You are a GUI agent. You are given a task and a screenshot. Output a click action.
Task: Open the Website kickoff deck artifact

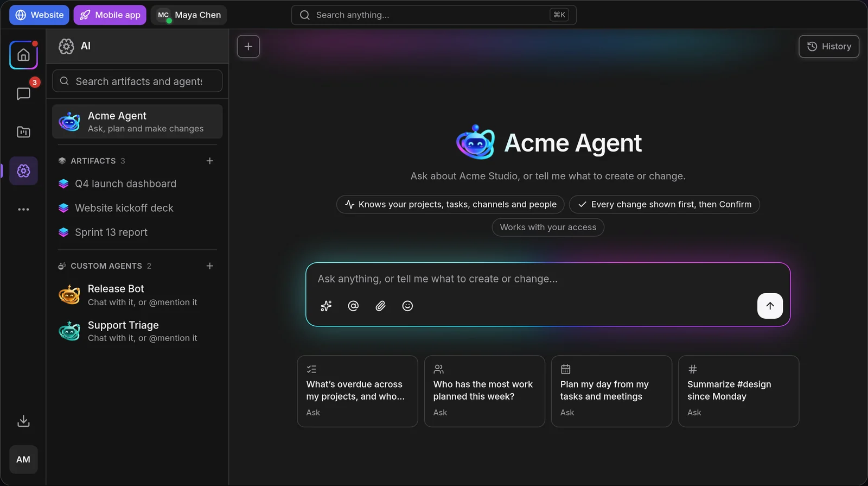tap(137, 208)
